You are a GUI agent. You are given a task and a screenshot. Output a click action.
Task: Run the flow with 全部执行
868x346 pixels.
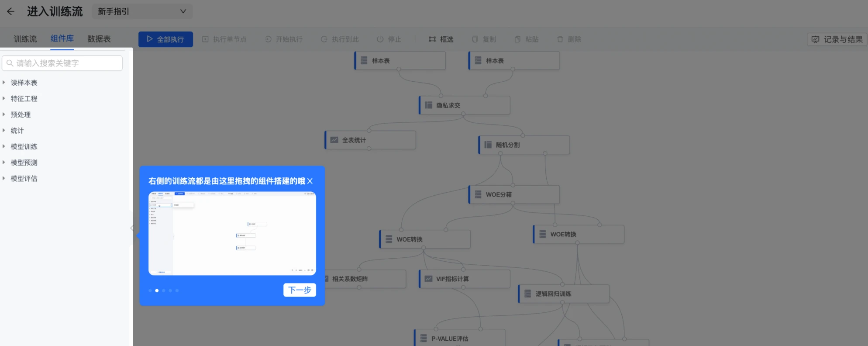165,39
